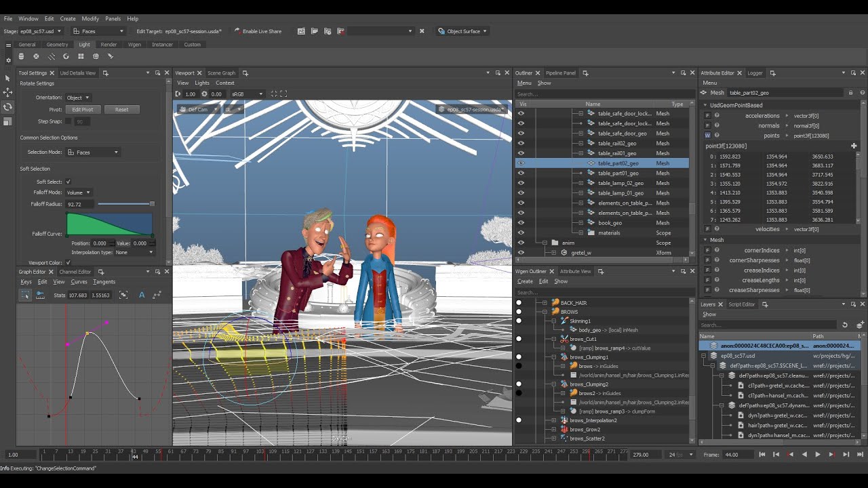Click the key insert tool in Graph Editor
The height and width of the screenshot is (488, 868).
[40, 295]
